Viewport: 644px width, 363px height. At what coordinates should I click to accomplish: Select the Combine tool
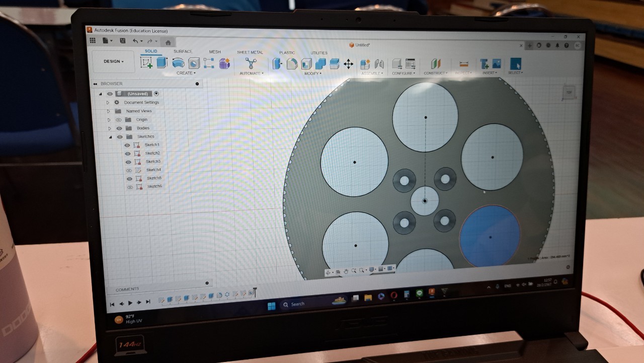[x=320, y=64]
